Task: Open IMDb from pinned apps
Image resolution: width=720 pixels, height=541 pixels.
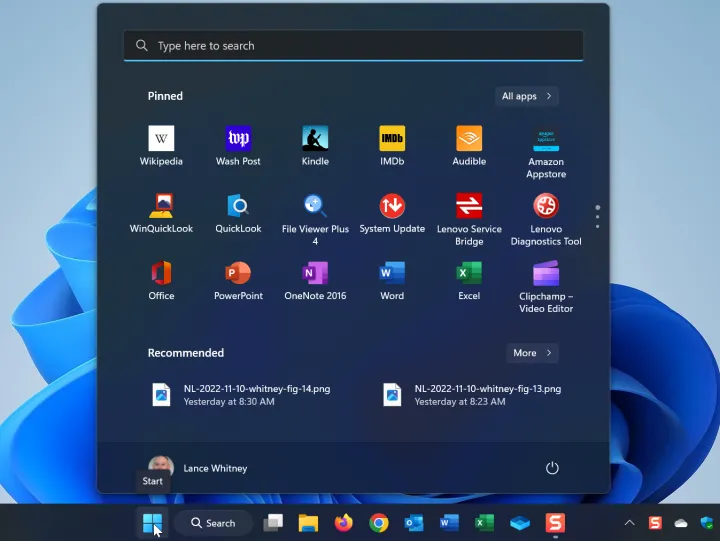Action: (x=392, y=139)
